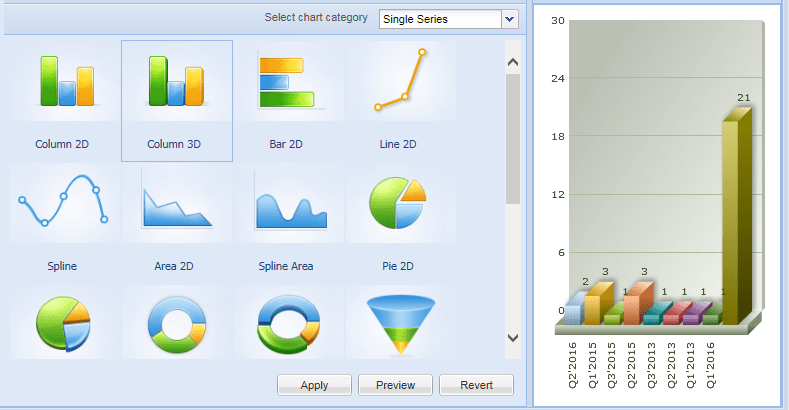The height and width of the screenshot is (410, 789).
Task: Click the chart list scroll down arrow
Action: (x=513, y=338)
